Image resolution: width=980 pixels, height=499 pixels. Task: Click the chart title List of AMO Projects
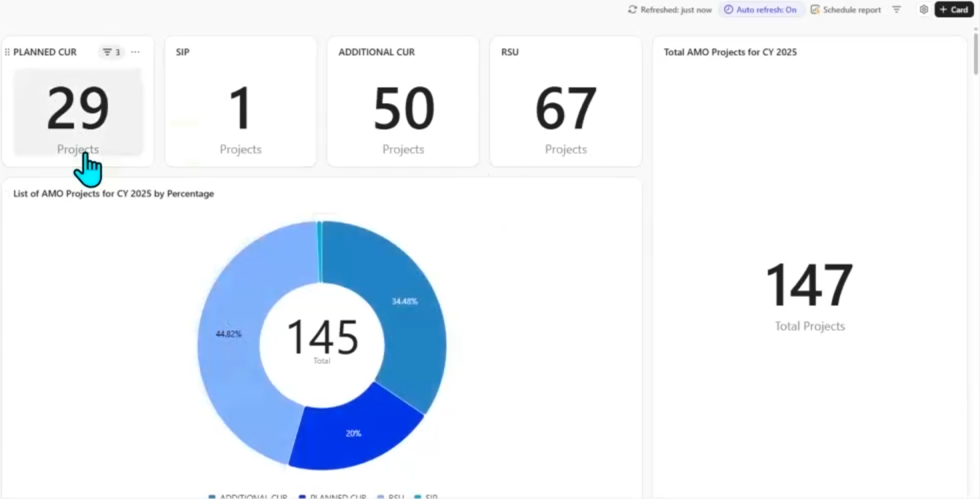pyautogui.click(x=114, y=193)
